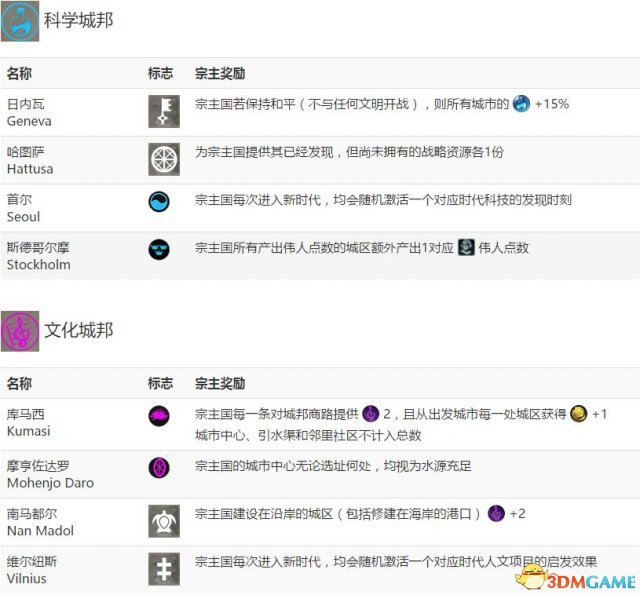Click the great person icon in Stockholm row

tap(466, 247)
